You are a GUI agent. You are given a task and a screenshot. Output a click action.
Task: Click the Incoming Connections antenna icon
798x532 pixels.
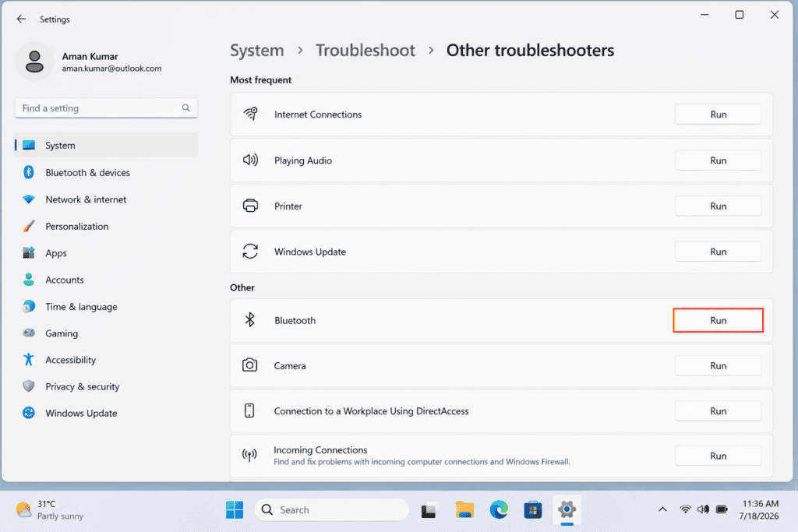click(x=249, y=455)
